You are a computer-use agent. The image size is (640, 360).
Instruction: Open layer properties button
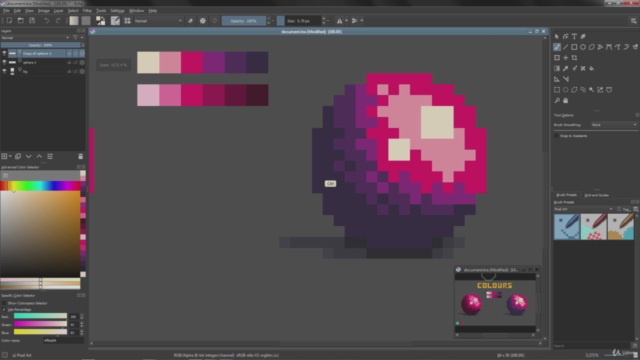coord(50,156)
